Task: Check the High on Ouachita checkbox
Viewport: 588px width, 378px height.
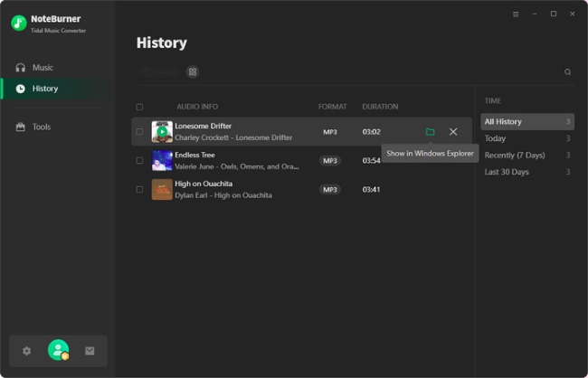Action: [139, 189]
